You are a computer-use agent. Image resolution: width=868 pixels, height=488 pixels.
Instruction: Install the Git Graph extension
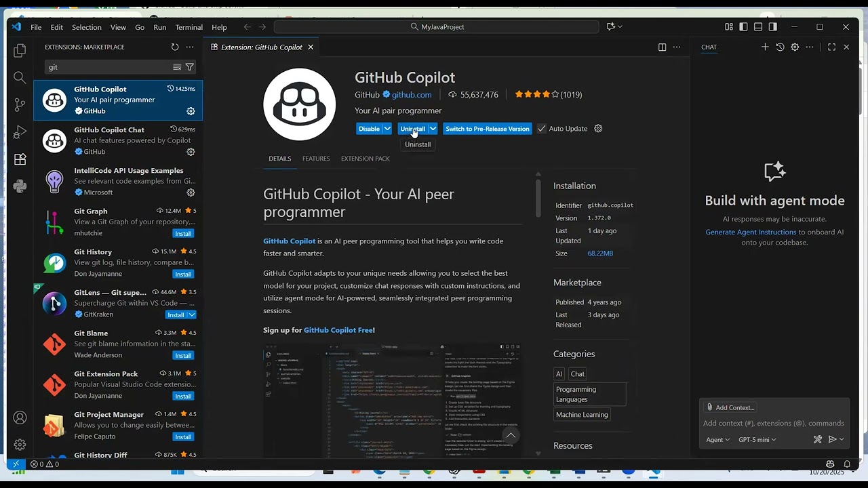pyautogui.click(x=183, y=233)
